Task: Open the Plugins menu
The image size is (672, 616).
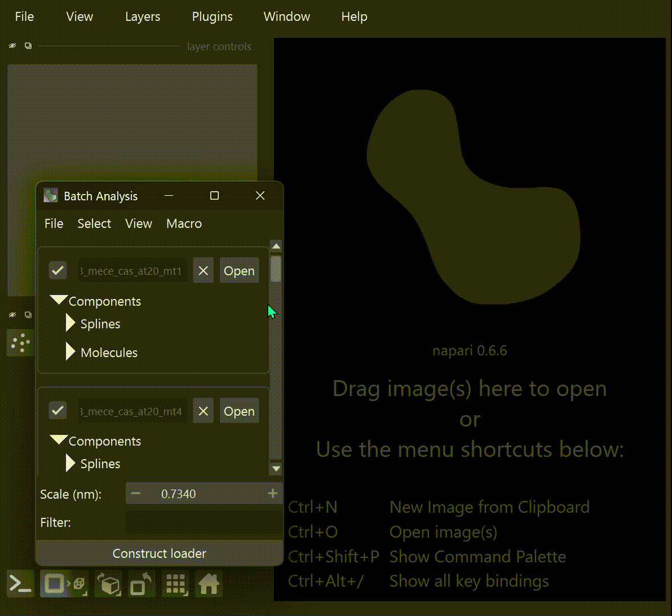Action: pyautogui.click(x=212, y=17)
